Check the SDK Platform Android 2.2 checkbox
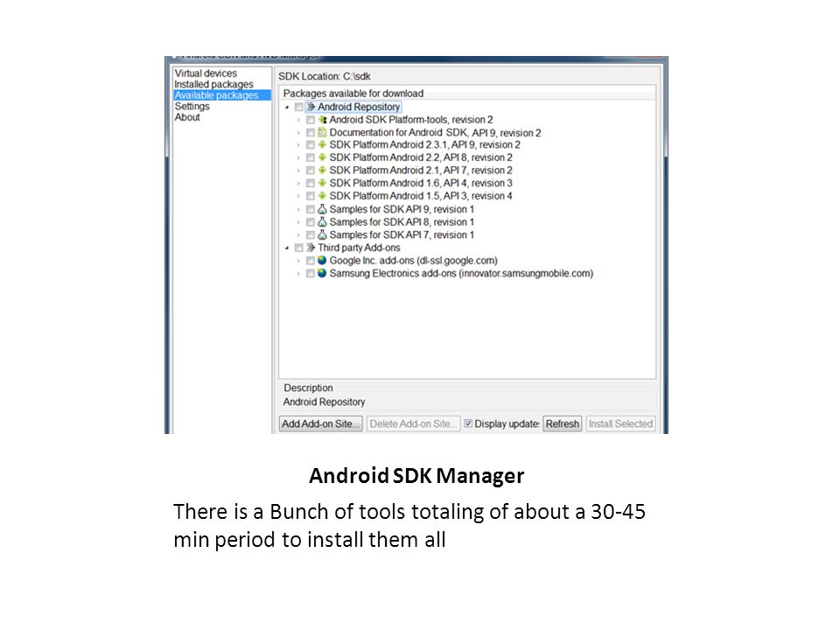Viewport: 840px width, 630px height. (310, 158)
